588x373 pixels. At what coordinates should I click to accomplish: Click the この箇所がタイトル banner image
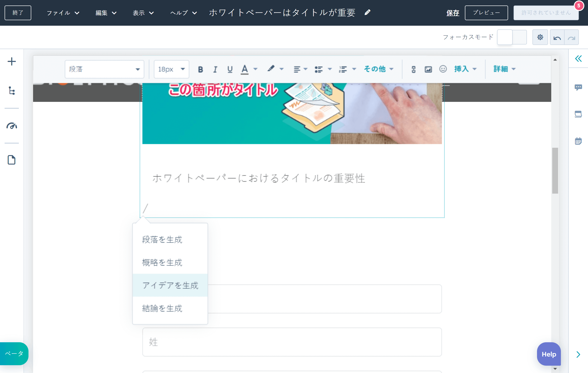coord(292,113)
